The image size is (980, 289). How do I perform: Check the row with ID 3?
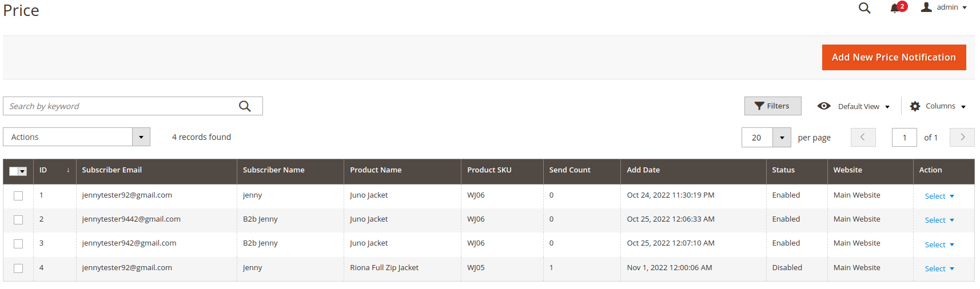coord(18,244)
